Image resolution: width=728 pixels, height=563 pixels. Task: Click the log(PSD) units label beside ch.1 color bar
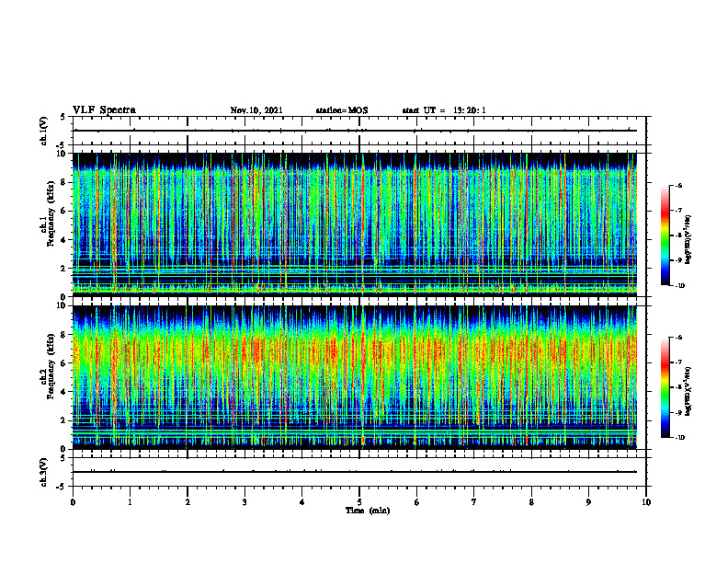coord(688,239)
